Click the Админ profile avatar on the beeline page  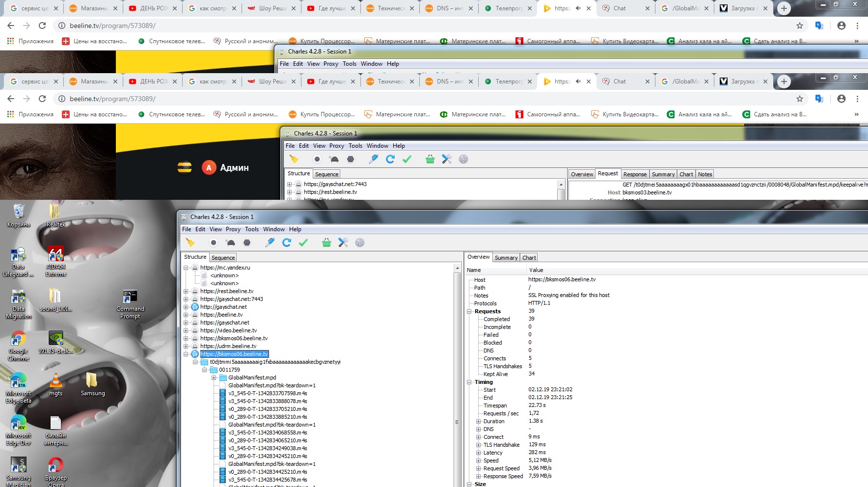pos(209,167)
